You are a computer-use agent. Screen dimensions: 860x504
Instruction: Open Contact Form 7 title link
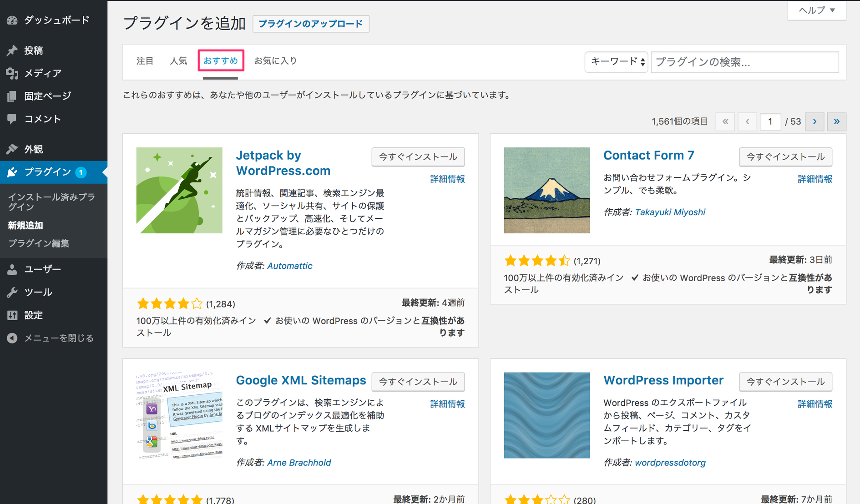tap(649, 156)
